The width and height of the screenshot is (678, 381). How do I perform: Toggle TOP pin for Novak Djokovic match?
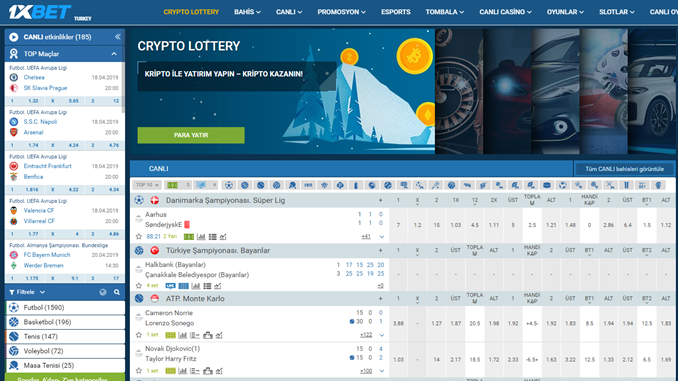click(138, 352)
